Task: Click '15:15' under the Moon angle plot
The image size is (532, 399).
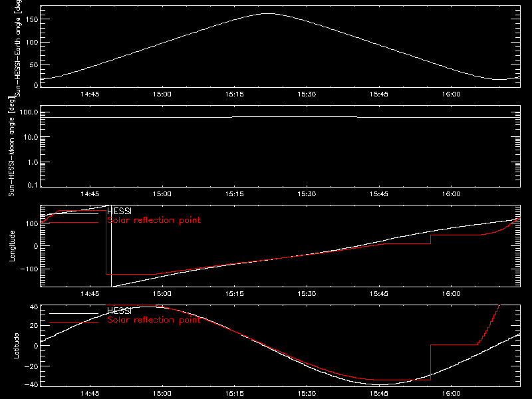Action: [235, 194]
